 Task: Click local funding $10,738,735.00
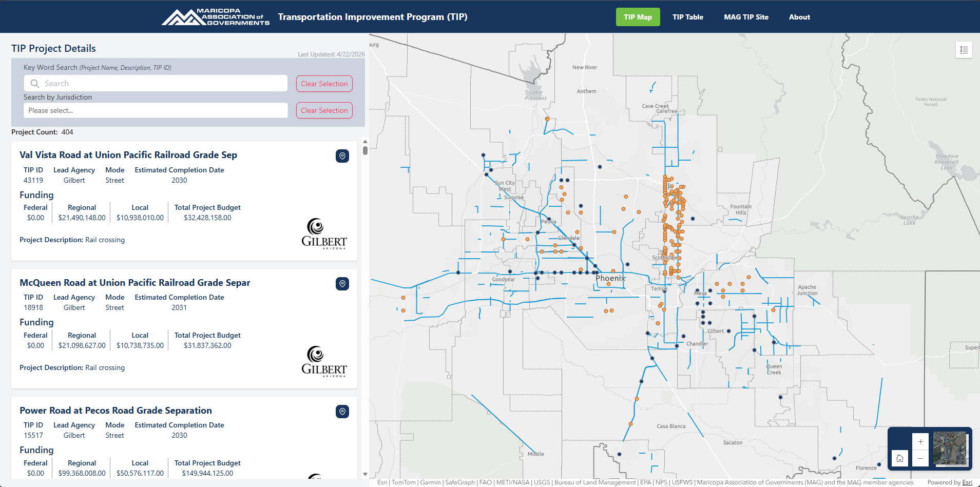tap(140, 345)
